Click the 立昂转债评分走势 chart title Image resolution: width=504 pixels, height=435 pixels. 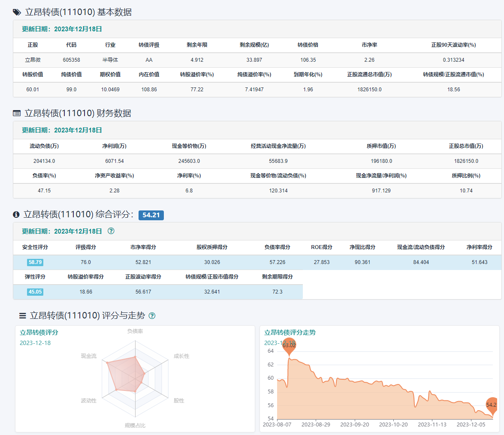290,333
